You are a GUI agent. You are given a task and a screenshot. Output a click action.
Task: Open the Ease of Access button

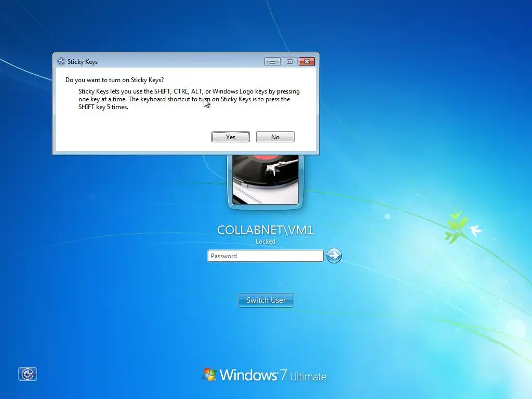(28, 374)
